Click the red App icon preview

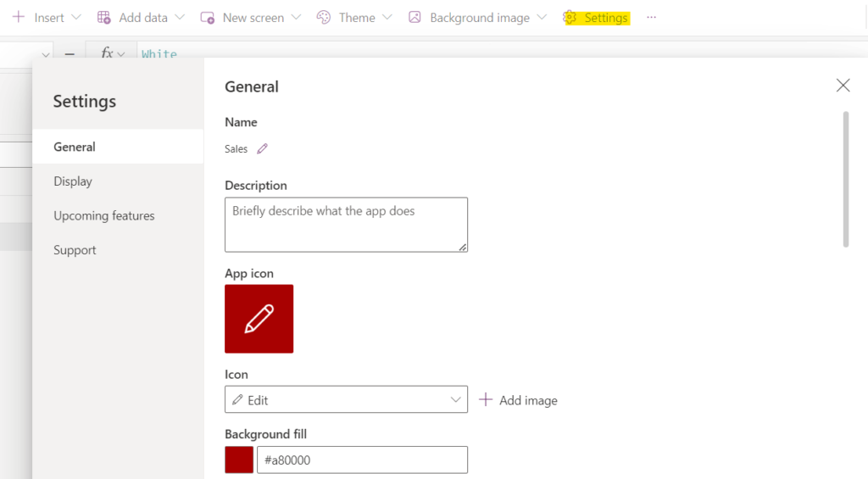tap(259, 319)
